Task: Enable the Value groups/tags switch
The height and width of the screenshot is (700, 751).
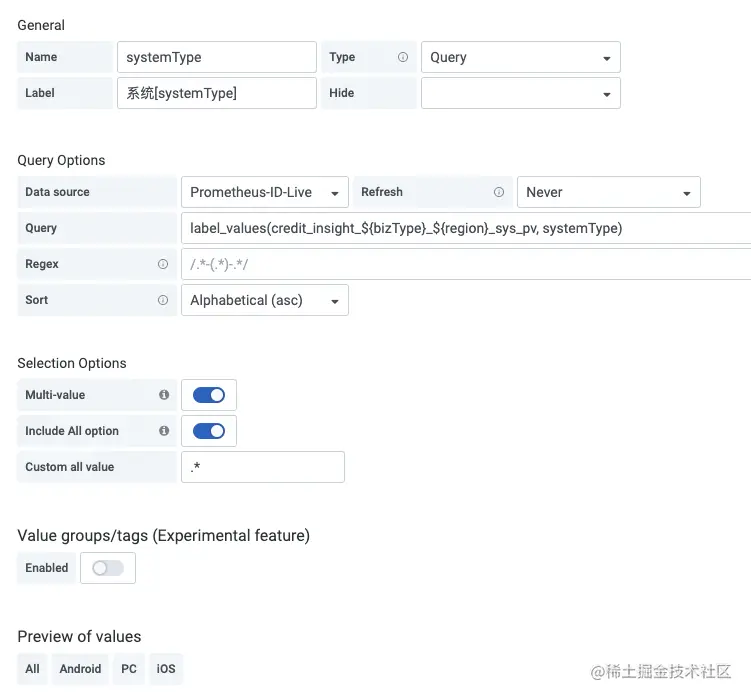Action: (108, 568)
